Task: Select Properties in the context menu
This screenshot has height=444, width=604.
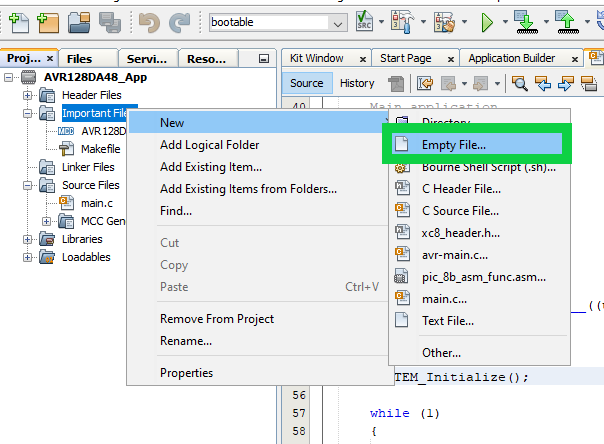Action: pos(186,373)
